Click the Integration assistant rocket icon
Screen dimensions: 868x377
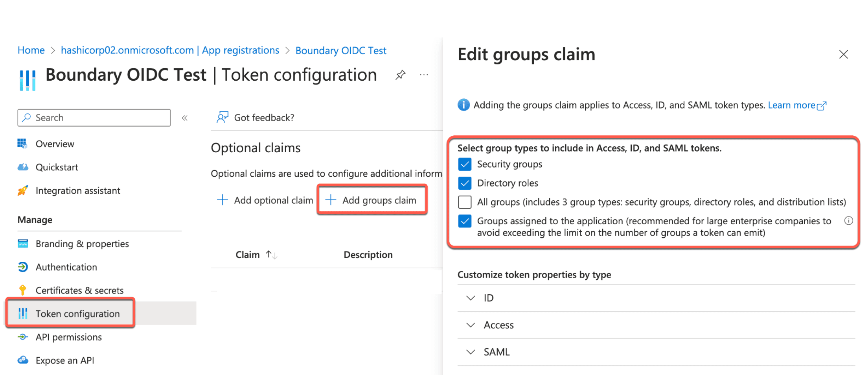pyautogui.click(x=23, y=190)
